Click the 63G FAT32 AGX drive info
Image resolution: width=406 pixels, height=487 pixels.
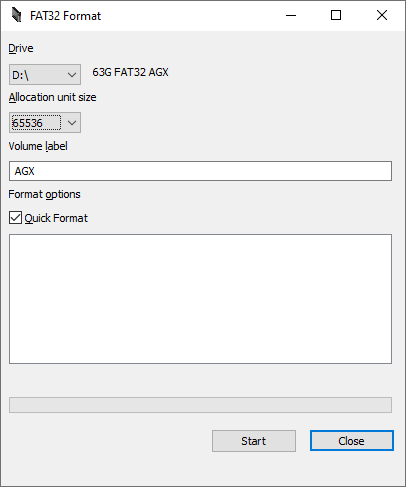(130, 72)
